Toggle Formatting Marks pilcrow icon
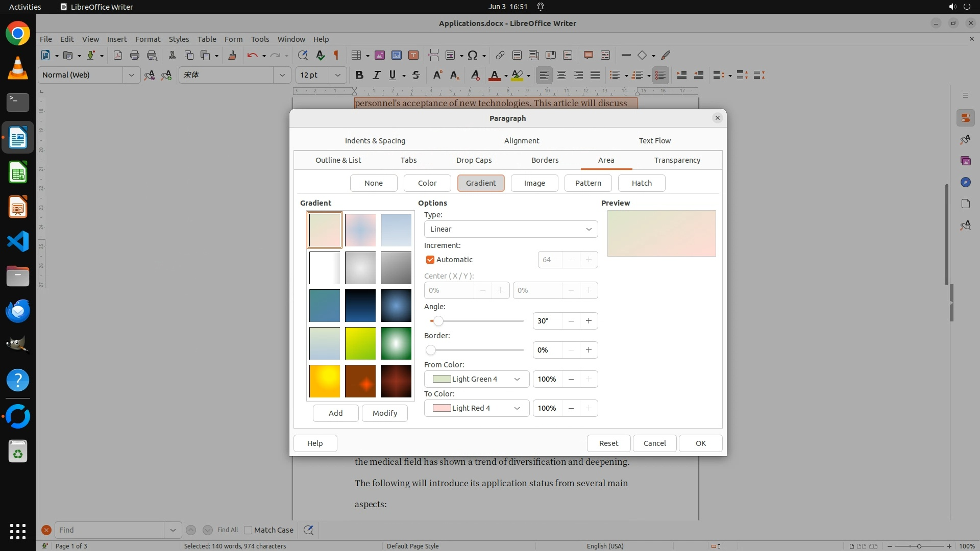Image resolution: width=980 pixels, height=551 pixels. coord(336,55)
